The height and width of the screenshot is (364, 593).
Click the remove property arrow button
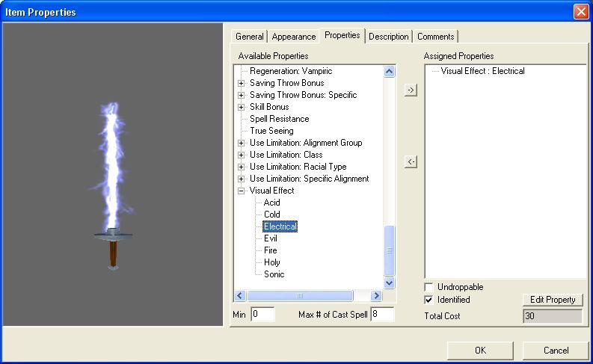pos(411,162)
